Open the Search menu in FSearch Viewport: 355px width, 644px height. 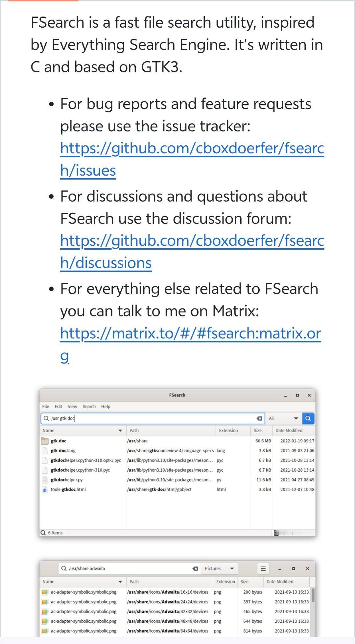pos(89,407)
